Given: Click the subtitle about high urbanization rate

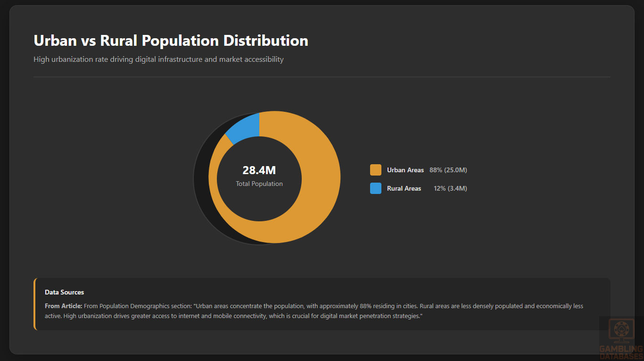Looking at the screenshot, I should coord(158,59).
